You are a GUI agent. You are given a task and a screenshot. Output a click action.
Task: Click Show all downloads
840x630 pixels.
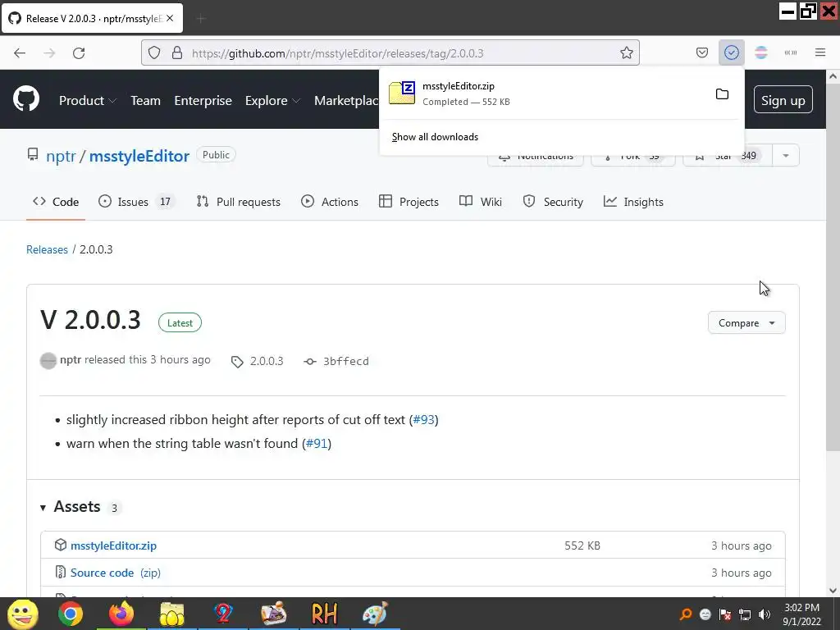[435, 137]
